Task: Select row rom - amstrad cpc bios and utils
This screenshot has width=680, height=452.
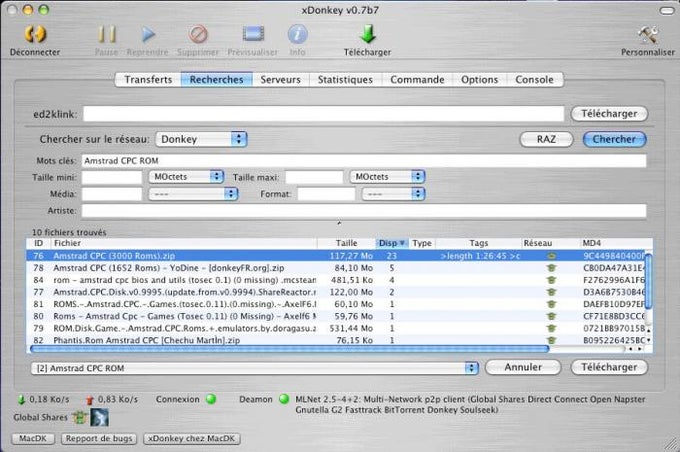Action: pos(336,280)
